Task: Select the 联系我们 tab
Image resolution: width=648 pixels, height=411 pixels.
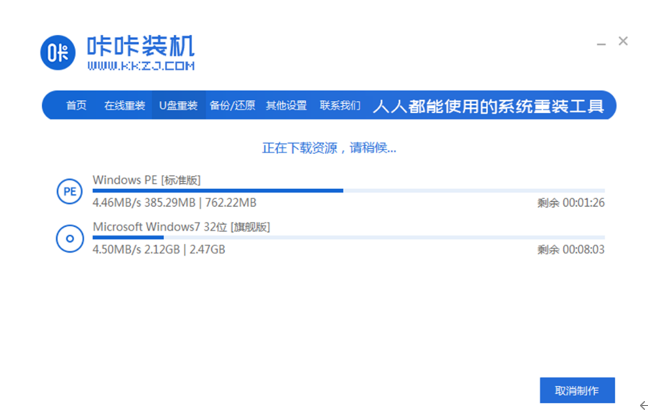Action: click(x=340, y=106)
